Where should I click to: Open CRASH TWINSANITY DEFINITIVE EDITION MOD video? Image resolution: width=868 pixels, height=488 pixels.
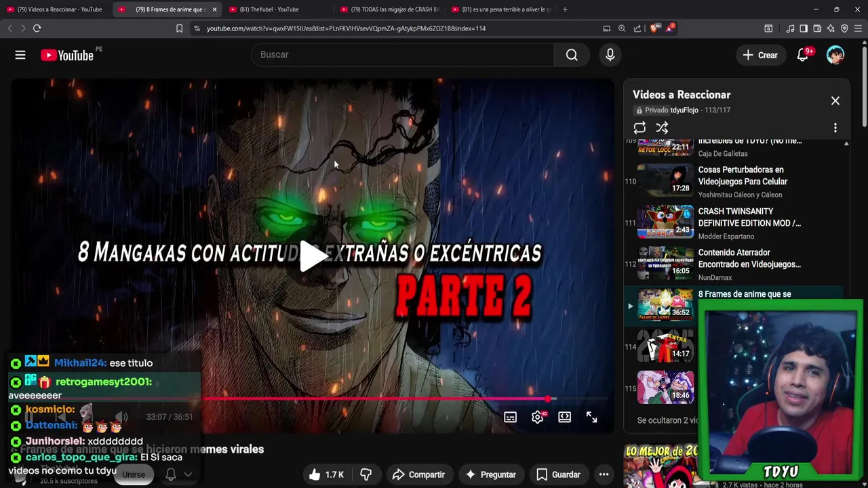749,217
